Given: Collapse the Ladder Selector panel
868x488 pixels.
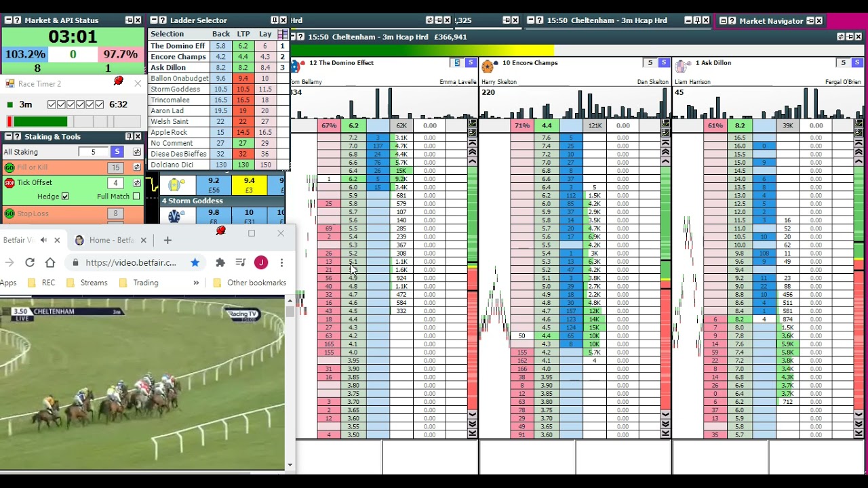Looking at the screenshot, I should point(153,20).
